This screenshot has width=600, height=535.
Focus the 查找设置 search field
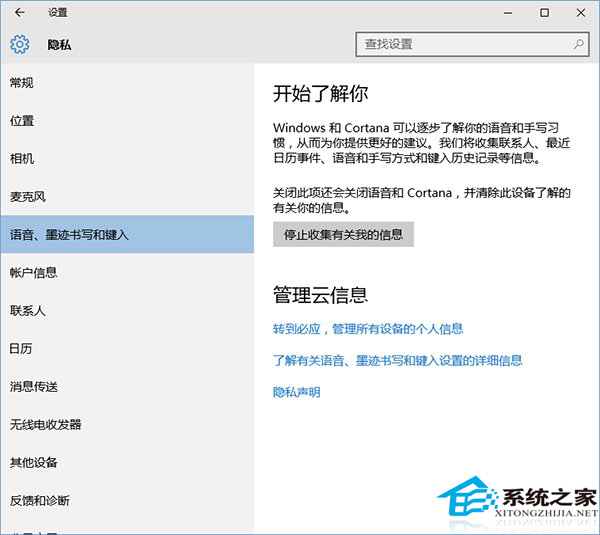[x=472, y=44]
